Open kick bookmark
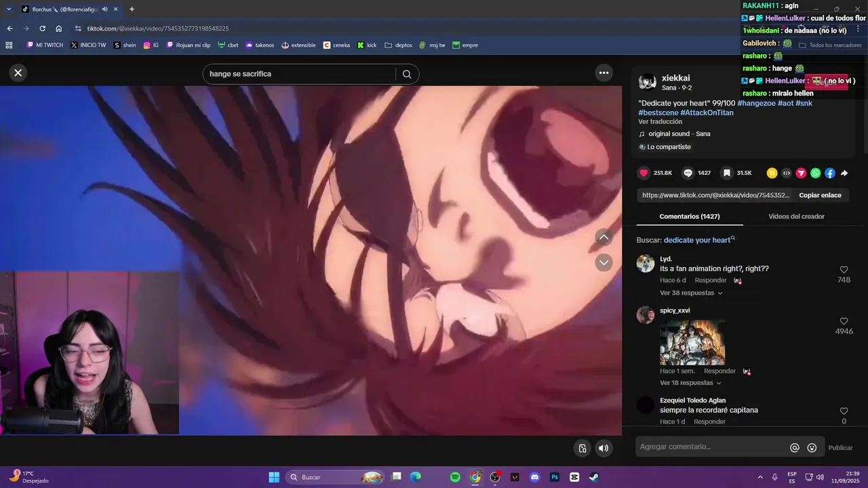The width and height of the screenshot is (868, 488). tap(367, 45)
